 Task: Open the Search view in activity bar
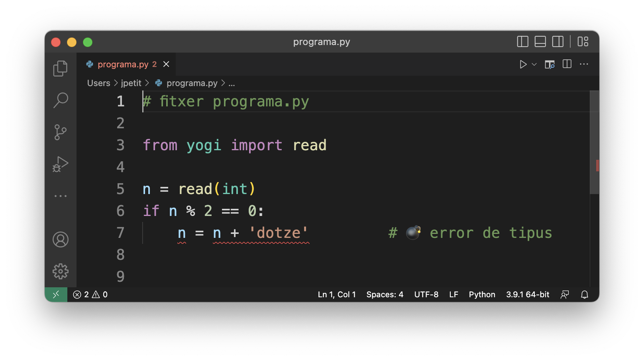click(61, 100)
